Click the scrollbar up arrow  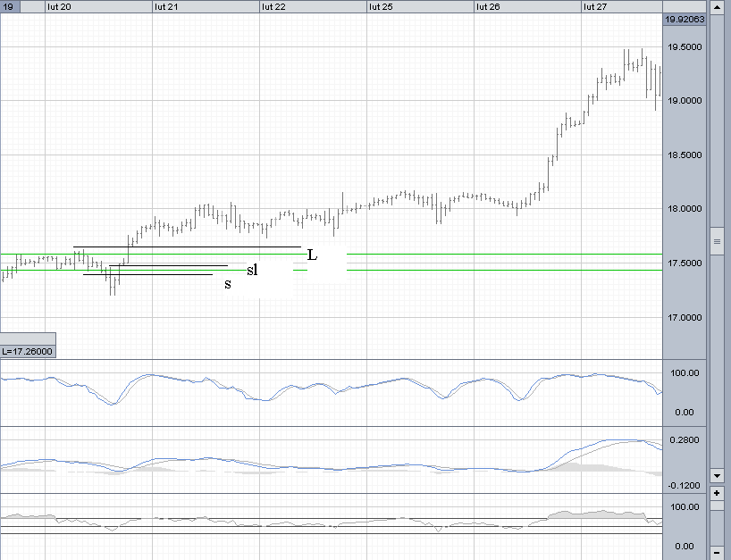click(717, 6)
